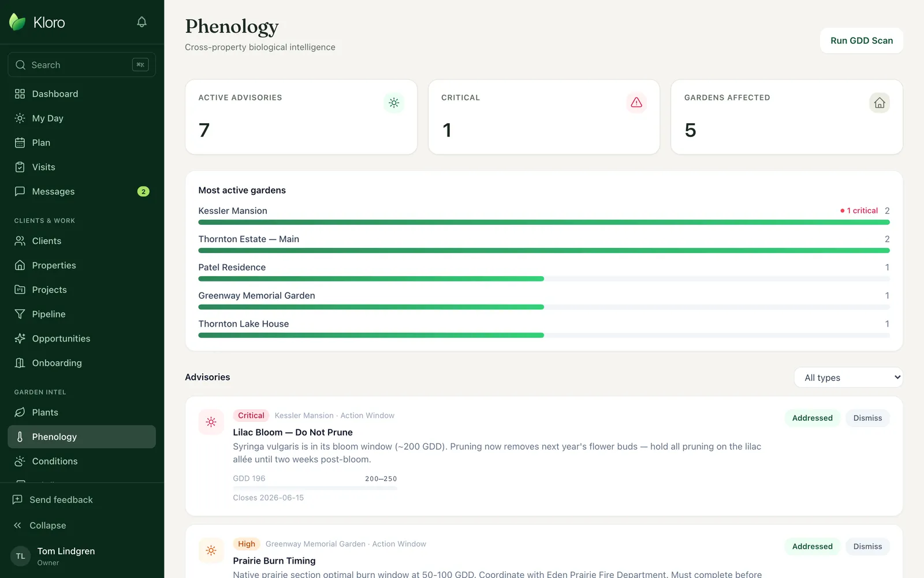Click the Lilac Bloom GDD progress bar

(315, 488)
